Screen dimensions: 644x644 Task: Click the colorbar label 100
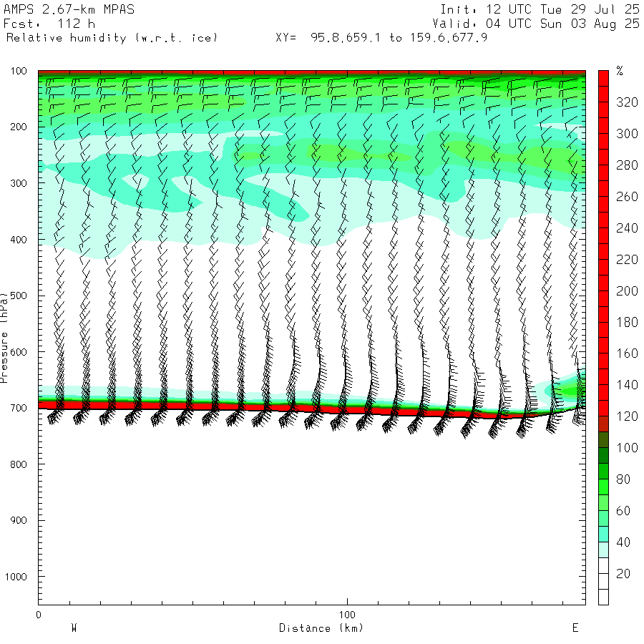point(627,448)
